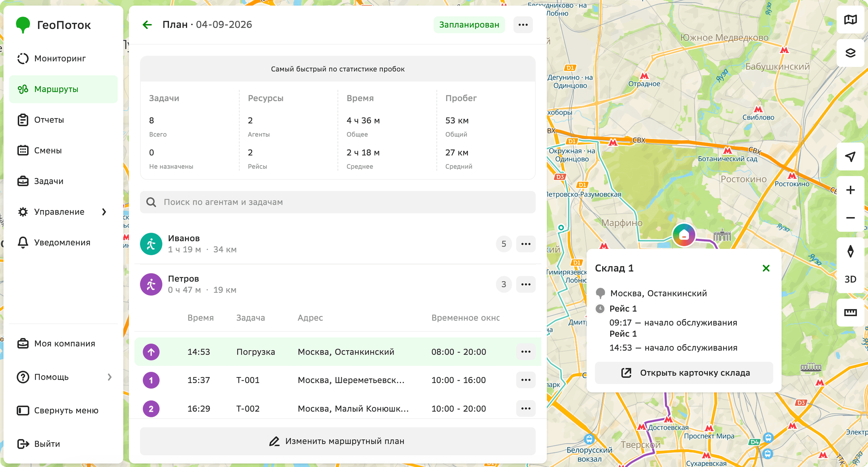Open plan options menu beside Запланирован
Viewport: 868px width, 467px height.
click(523, 25)
